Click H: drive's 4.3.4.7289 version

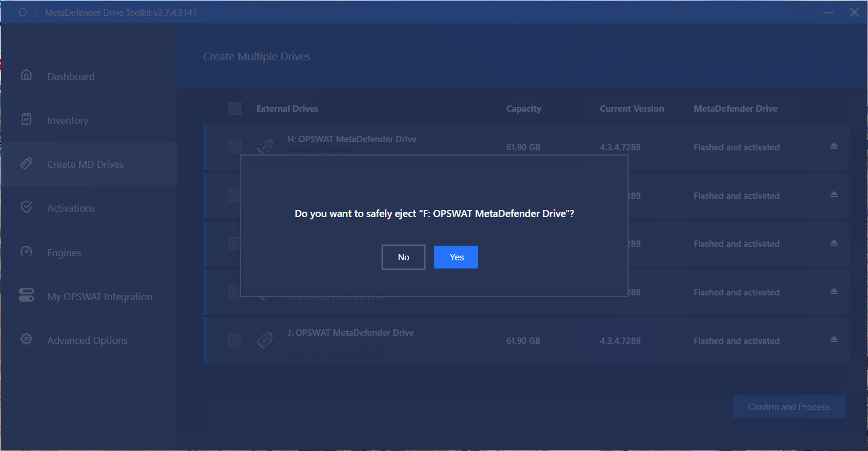click(620, 147)
